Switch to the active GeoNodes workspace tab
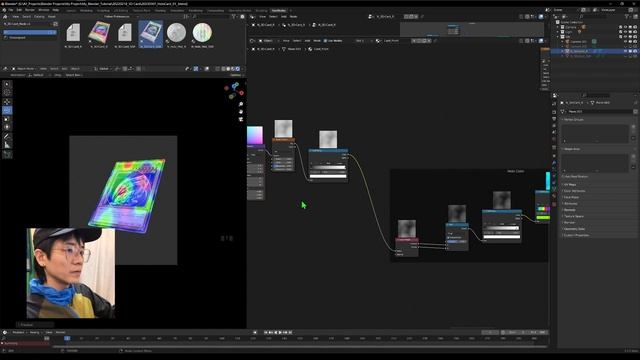The height and width of the screenshot is (360, 640). tap(278, 10)
